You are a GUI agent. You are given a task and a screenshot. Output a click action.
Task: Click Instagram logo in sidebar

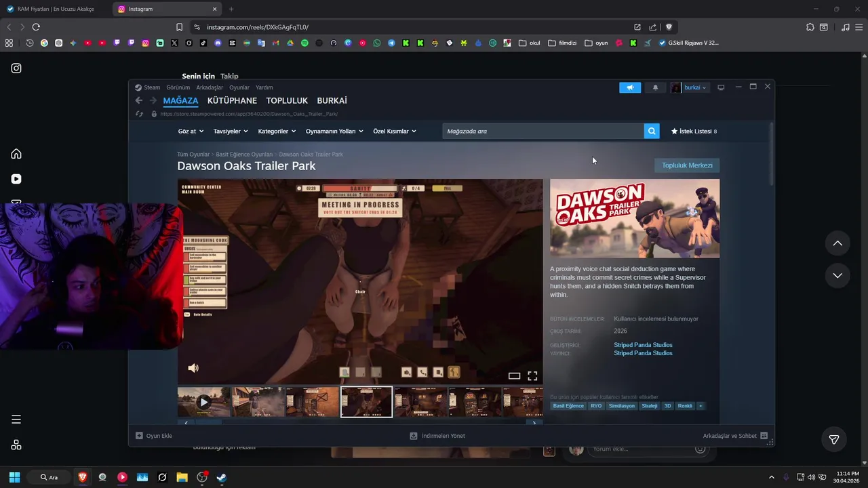tap(16, 68)
